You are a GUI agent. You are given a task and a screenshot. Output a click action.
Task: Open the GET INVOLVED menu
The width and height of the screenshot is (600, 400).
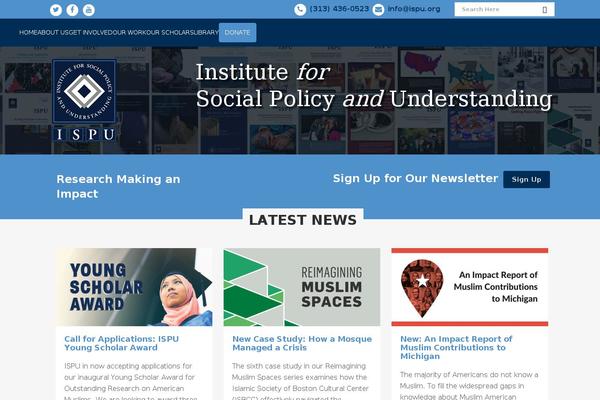(89, 33)
